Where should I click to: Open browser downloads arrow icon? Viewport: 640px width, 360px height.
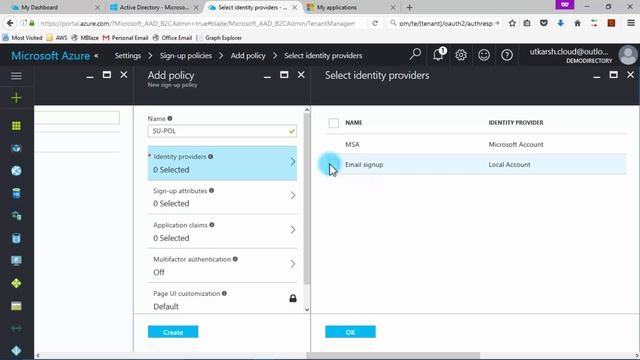561,23
